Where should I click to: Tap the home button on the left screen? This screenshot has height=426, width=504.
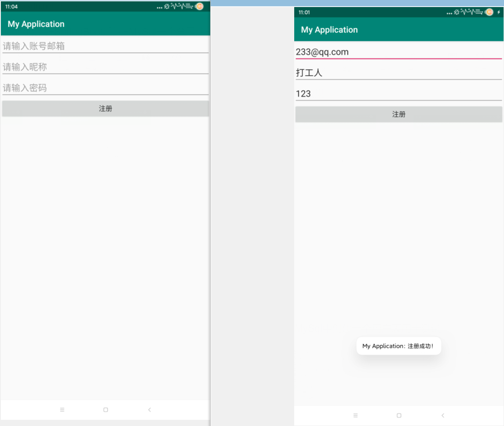(105, 409)
